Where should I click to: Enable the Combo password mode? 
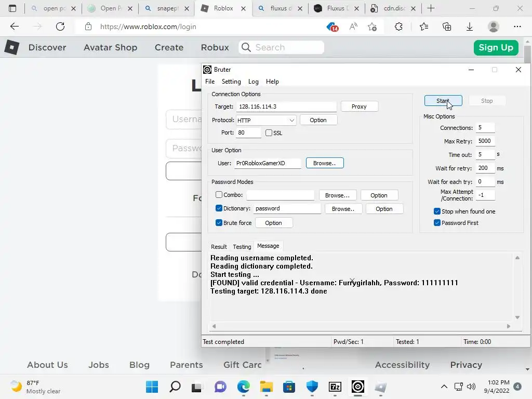(x=219, y=195)
